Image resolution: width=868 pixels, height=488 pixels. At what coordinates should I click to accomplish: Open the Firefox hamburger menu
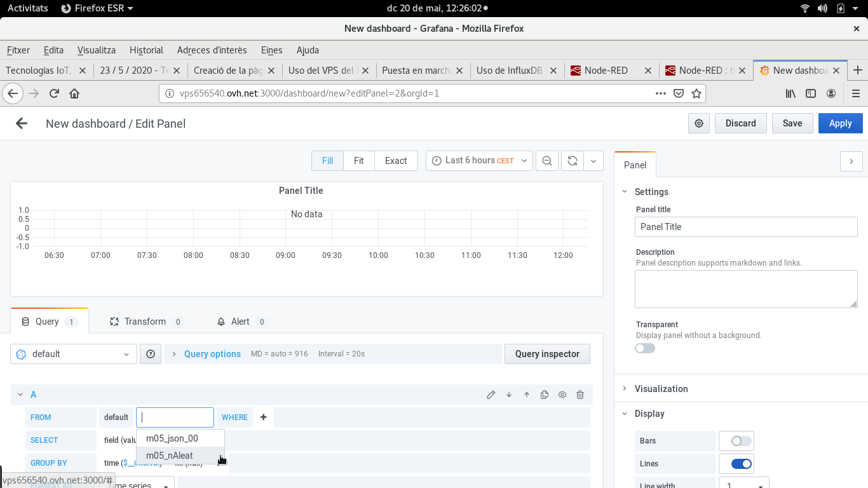855,93
